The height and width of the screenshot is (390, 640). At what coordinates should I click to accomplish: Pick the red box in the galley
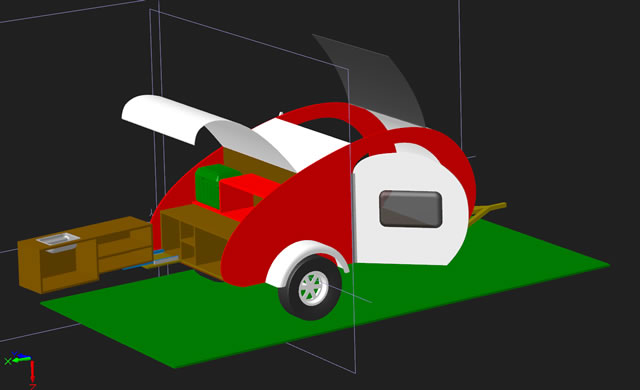(x=245, y=192)
